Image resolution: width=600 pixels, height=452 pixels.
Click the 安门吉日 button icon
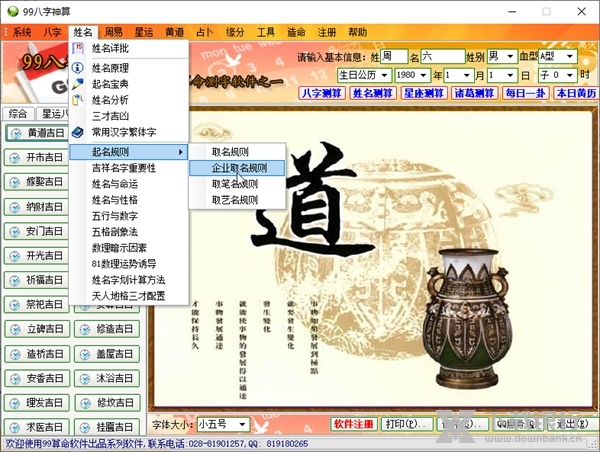click(15, 232)
